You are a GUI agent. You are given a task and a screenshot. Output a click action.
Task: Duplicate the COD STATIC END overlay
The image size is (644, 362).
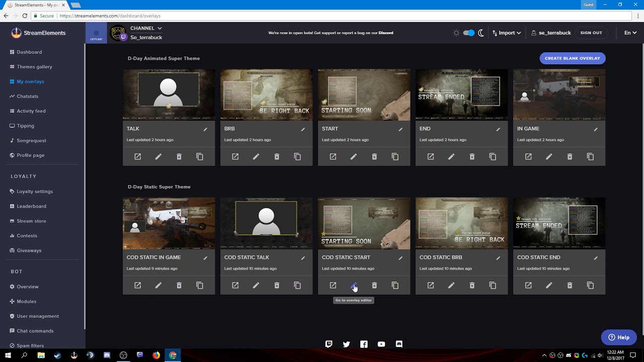[x=590, y=286]
